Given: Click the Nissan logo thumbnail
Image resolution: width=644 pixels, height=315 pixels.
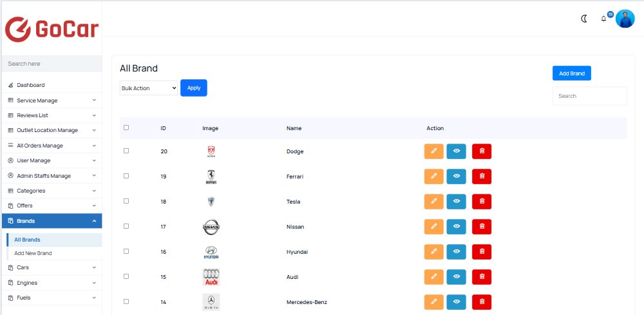Looking at the screenshot, I should (x=211, y=227).
